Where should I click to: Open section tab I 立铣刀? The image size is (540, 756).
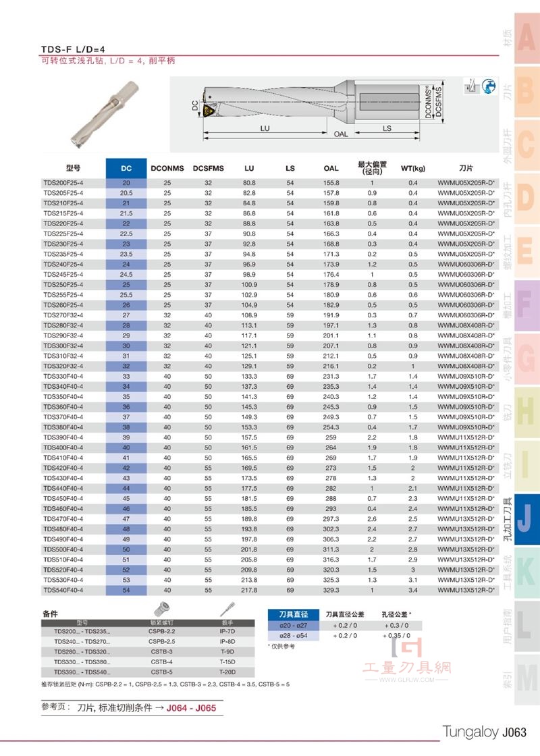coord(526,466)
